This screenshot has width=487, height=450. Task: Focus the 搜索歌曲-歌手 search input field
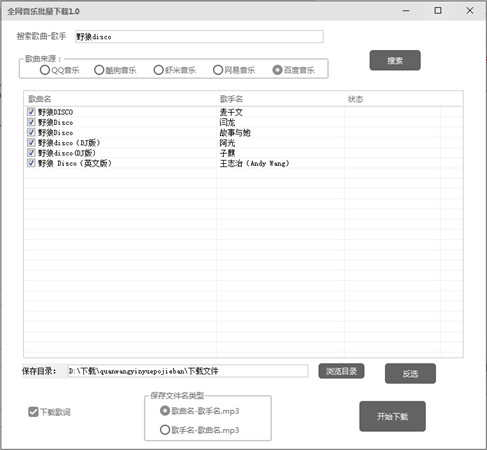(199, 37)
